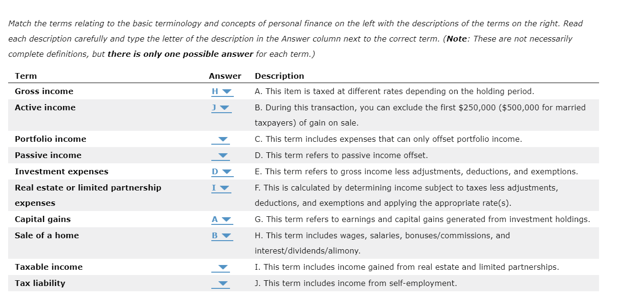Open the Sale of a home answer dropdown
Image resolution: width=644 pixels, height=307 pixels.
click(x=227, y=235)
